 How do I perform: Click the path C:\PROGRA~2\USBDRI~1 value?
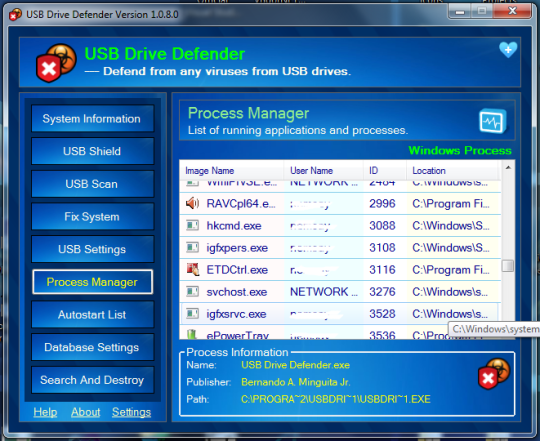335,399
